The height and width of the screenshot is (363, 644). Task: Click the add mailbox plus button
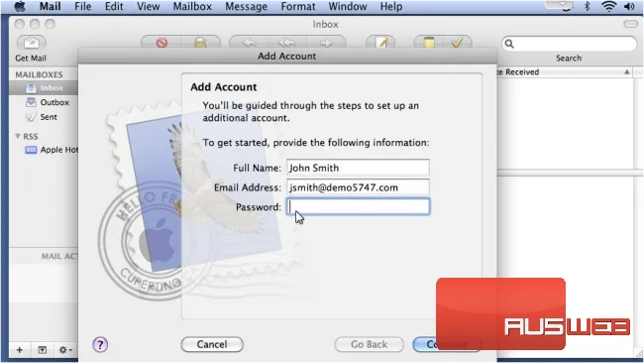pos(19,350)
